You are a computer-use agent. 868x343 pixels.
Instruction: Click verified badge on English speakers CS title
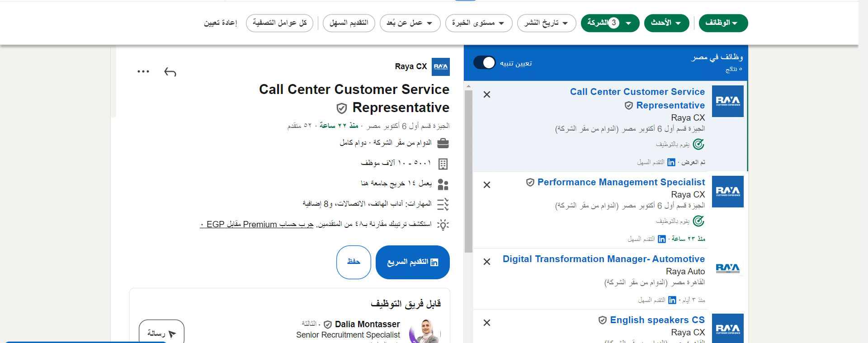click(603, 320)
